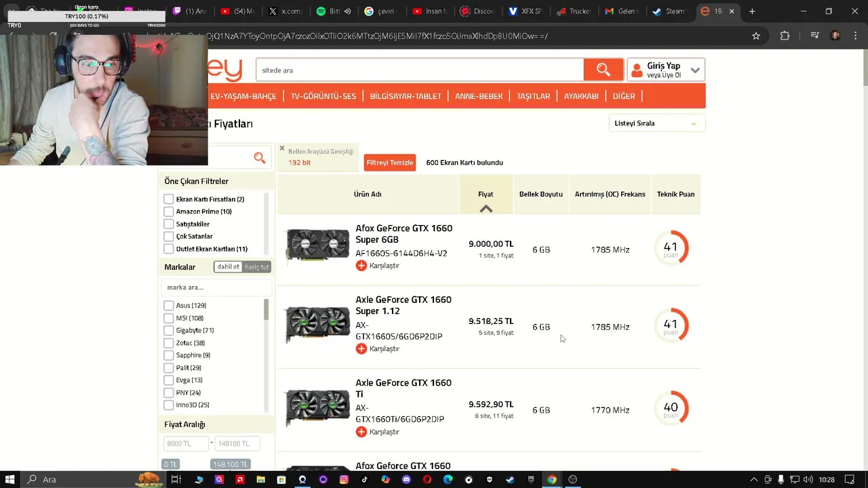The width and height of the screenshot is (868, 488).
Task: Click the site search input field
Action: (419, 70)
